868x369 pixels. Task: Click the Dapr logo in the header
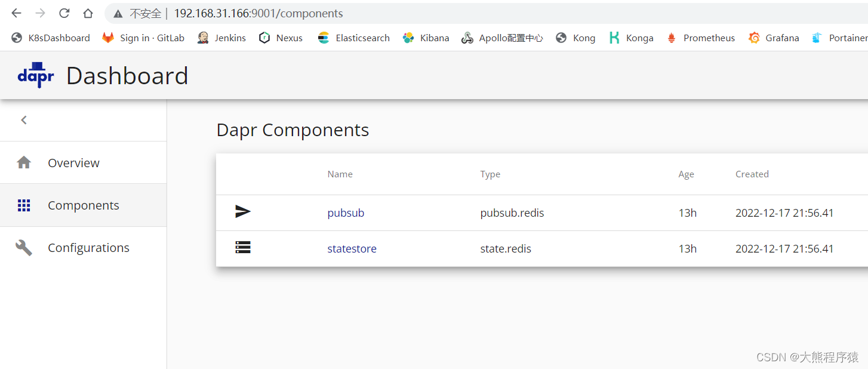[x=35, y=74]
